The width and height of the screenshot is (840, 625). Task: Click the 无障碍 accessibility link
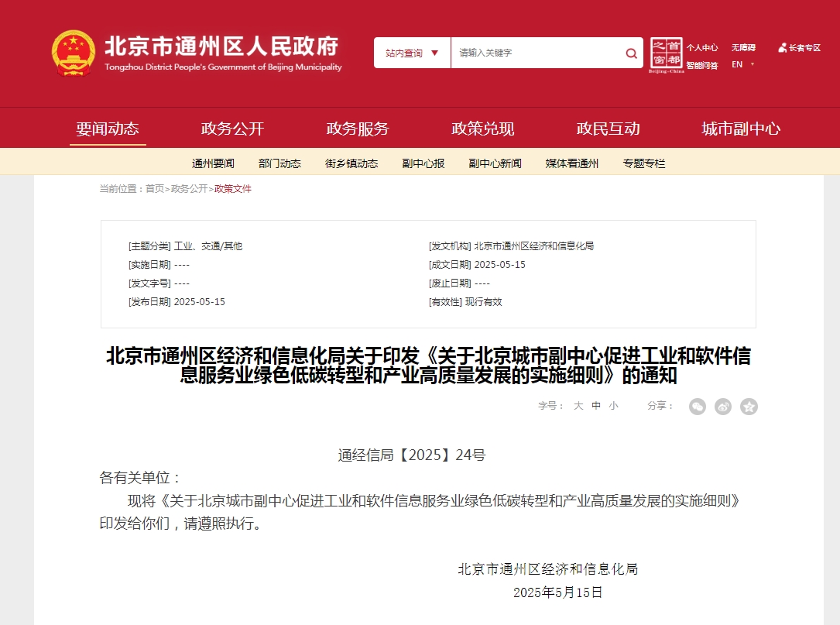point(743,48)
